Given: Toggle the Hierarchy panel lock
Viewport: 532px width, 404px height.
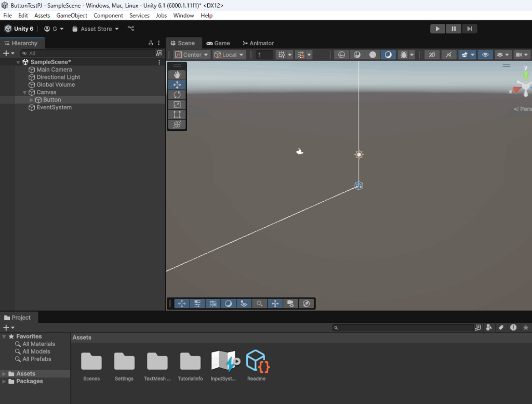Looking at the screenshot, I should point(151,43).
